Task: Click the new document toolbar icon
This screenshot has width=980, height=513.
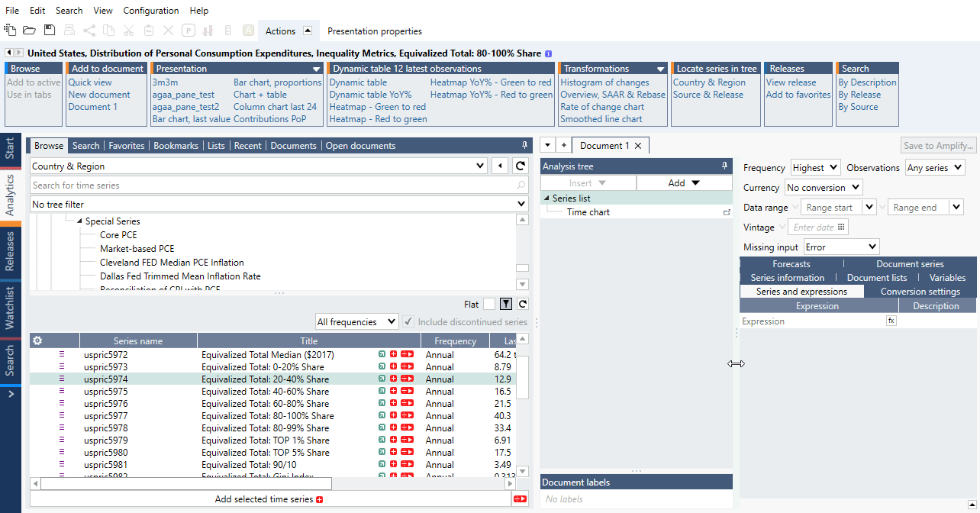Action: tap(10, 31)
